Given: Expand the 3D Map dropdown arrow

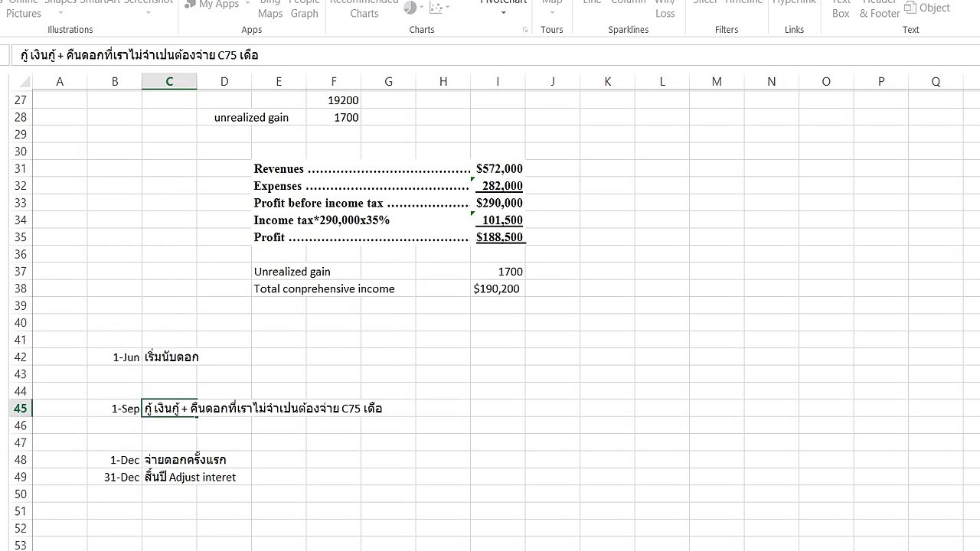Looking at the screenshot, I should pyautogui.click(x=551, y=13).
